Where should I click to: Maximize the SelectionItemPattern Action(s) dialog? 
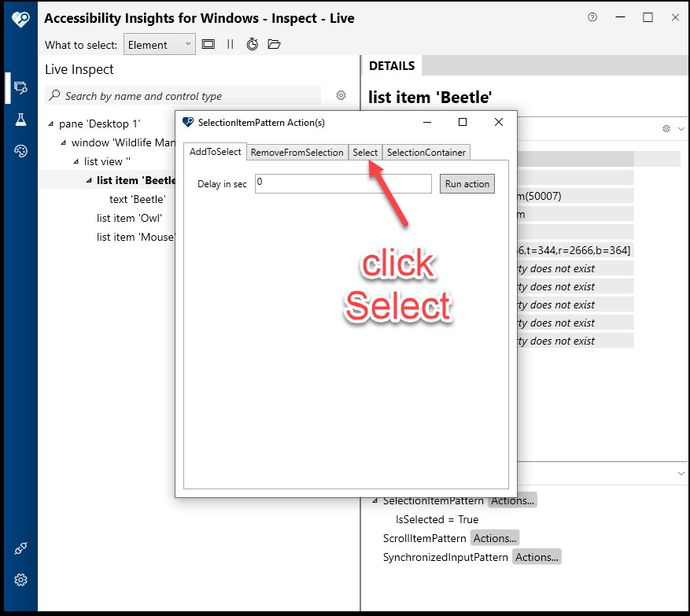tap(463, 122)
